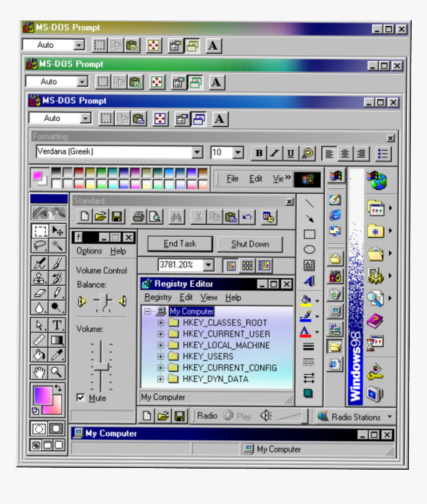The height and width of the screenshot is (504, 427).
Task: Select the Type T tool
Action: 57,325
